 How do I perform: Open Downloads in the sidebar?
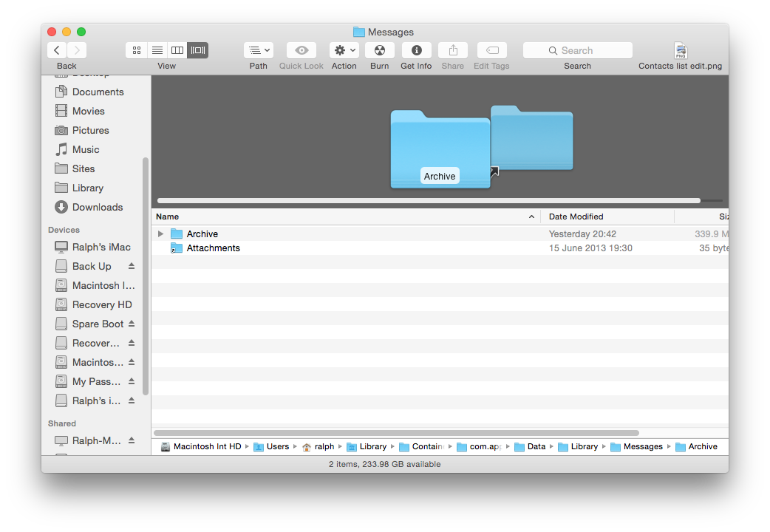(x=98, y=207)
